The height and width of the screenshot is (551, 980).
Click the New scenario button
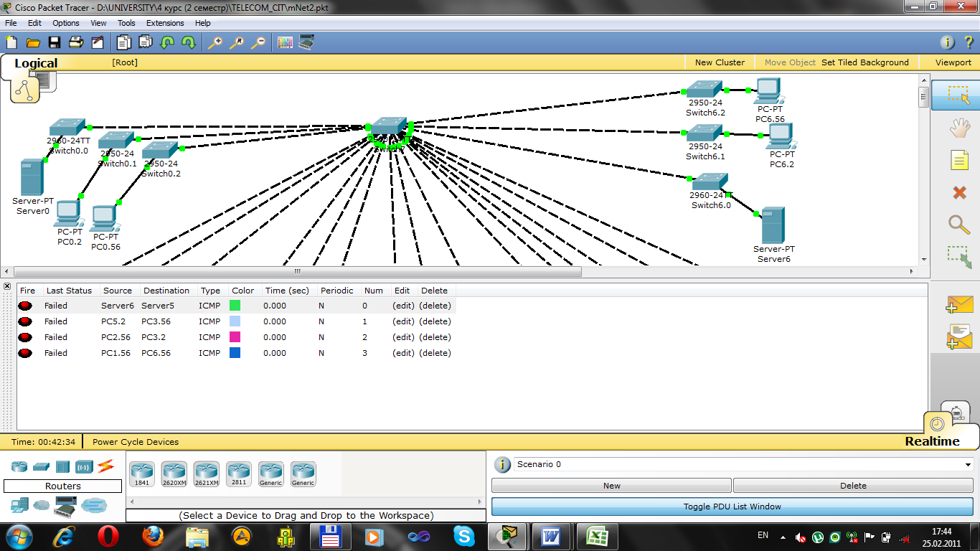[611, 486]
